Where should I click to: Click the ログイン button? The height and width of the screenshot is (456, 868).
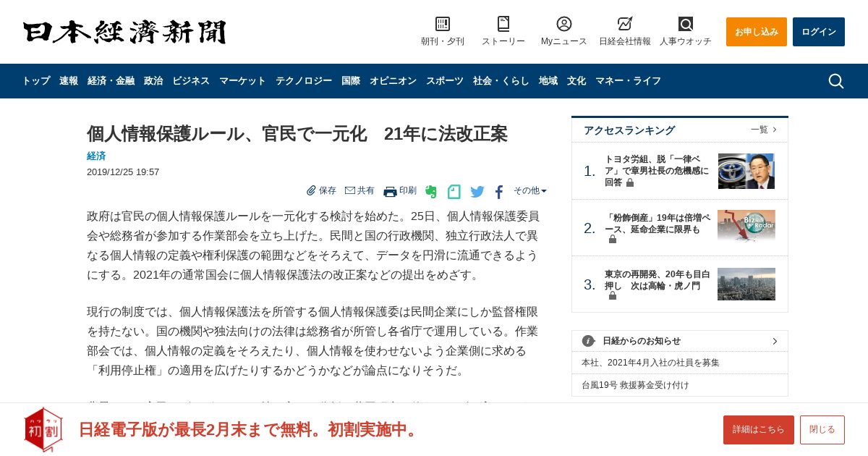pos(819,32)
